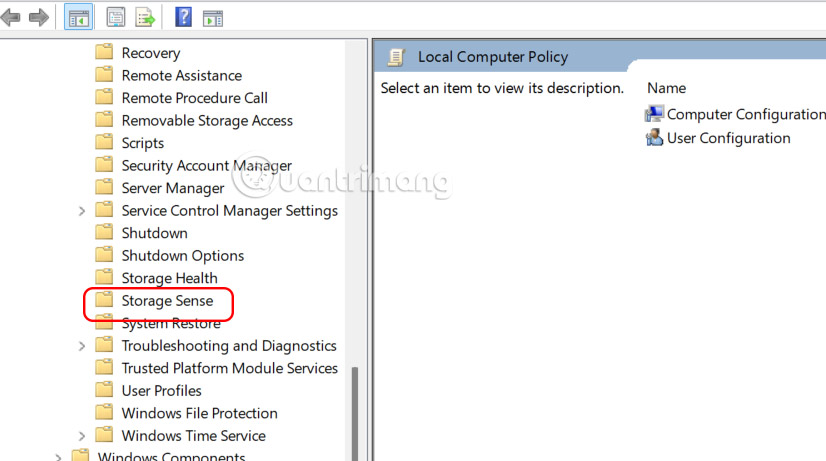The image size is (826, 461).
Task: Click the tree pane vertical scrollbar thumb
Action: [355, 414]
